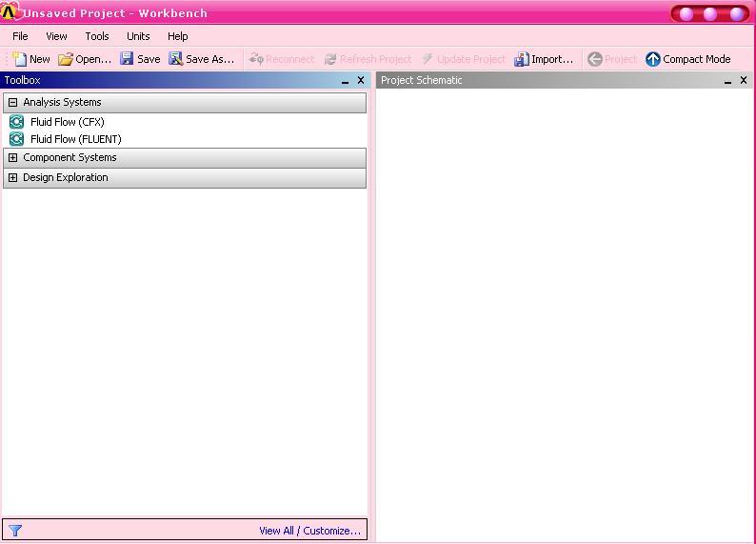Open View All / Customize link
This screenshot has width=756, height=544.
310,531
